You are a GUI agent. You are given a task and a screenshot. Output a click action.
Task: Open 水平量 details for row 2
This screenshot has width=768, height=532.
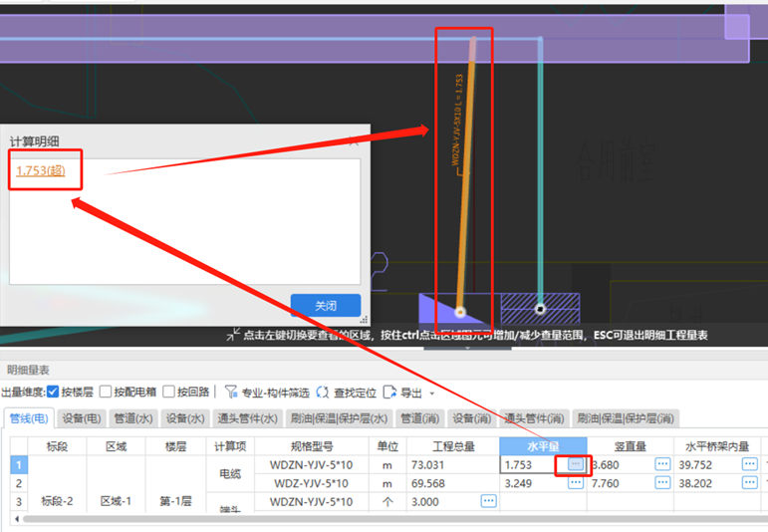tap(575, 483)
